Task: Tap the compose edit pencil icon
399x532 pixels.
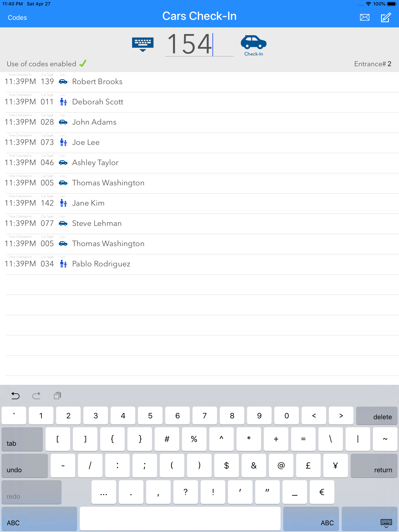Action: pyautogui.click(x=386, y=18)
